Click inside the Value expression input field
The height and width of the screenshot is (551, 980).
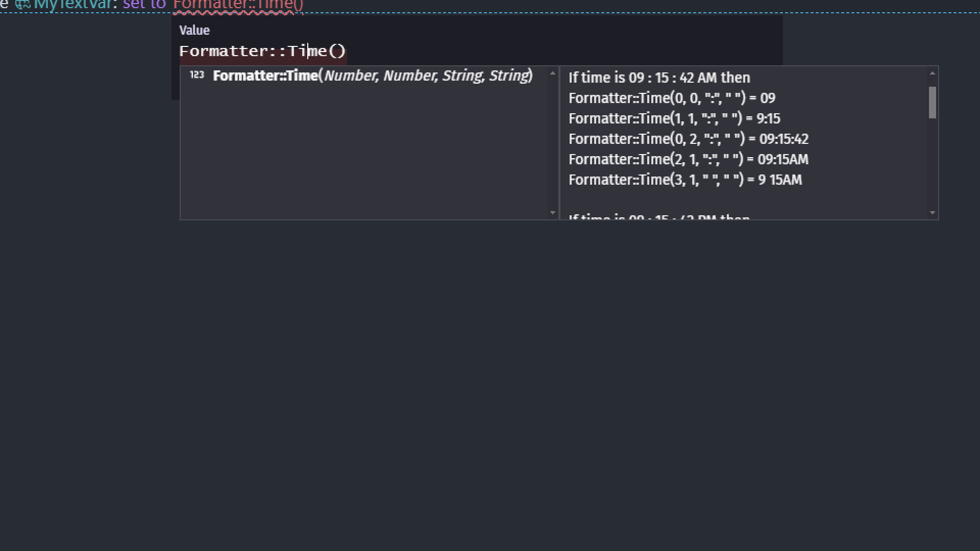(x=459, y=51)
